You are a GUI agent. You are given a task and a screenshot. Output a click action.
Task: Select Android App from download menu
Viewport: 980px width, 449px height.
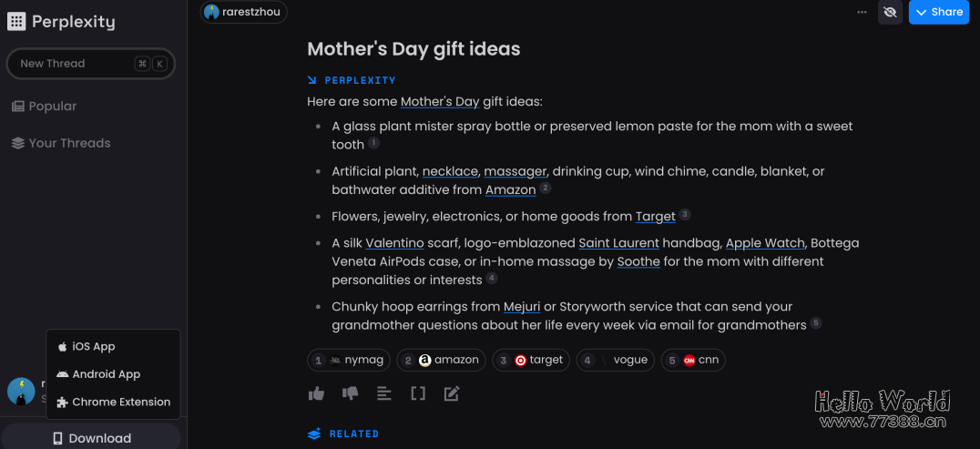(106, 374)
